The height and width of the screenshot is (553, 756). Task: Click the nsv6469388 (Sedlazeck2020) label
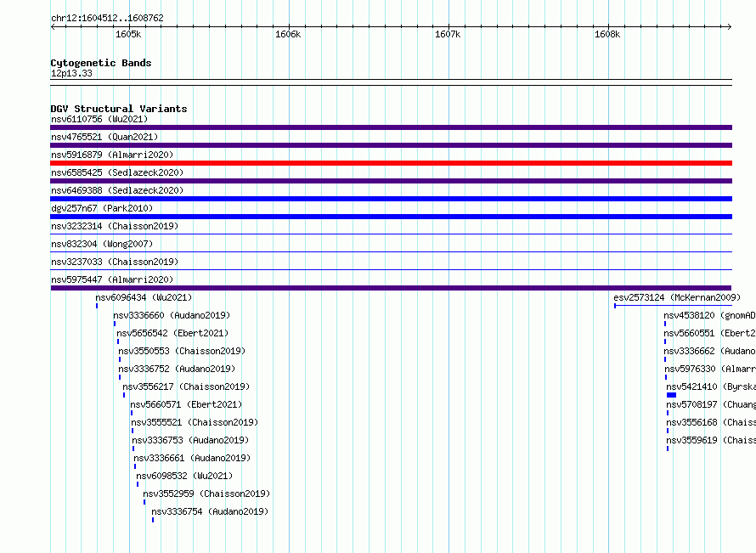pos(117,190)
